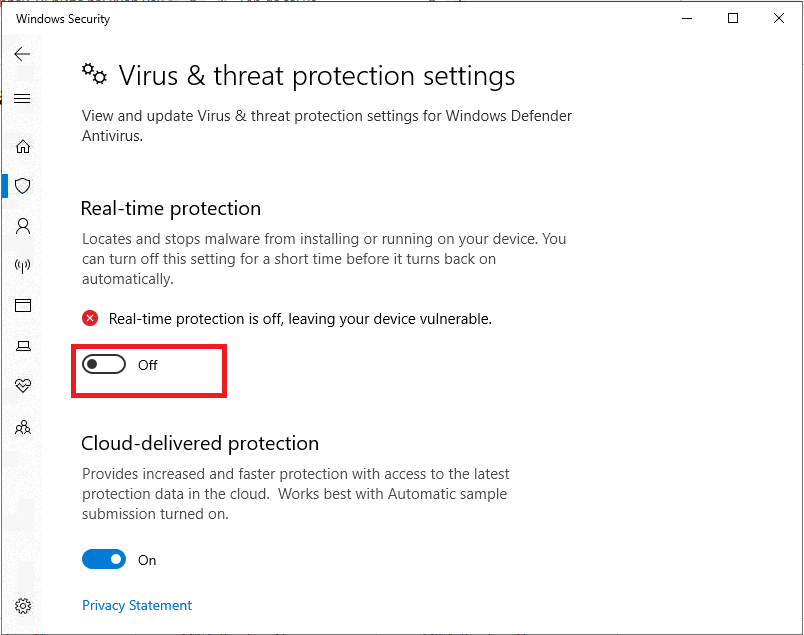Image resolution: width=804 pixels, height=635 pixels.
Task: Select Virus & threat protection shield icon
Action: point(23,186)
